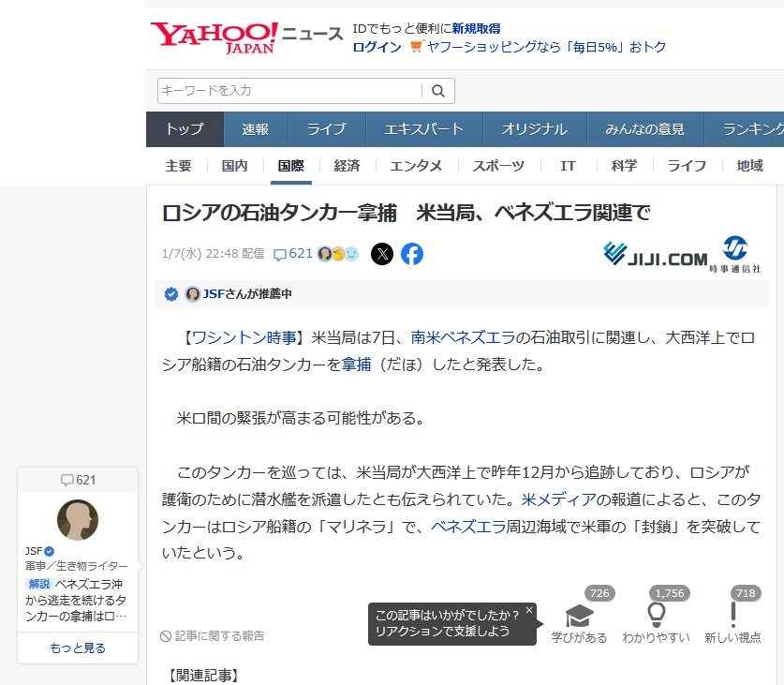This screenshot has height=685, width=784.
Task: Open the 南米ベネズエラ article link
Action: pos(463,337)
